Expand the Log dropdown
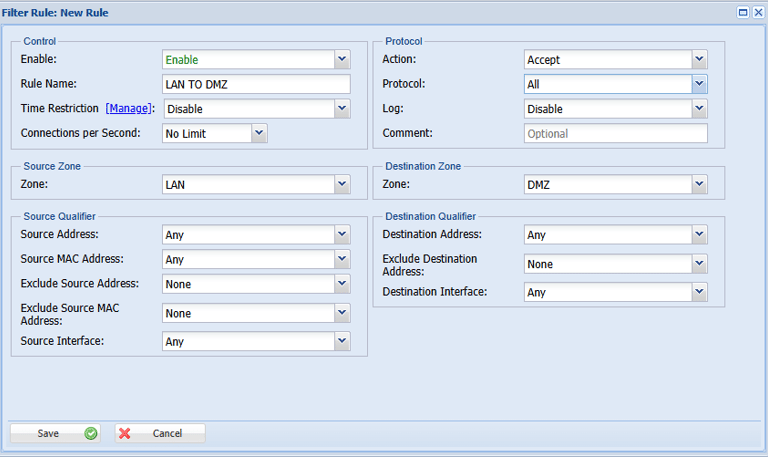Image resolution: width=768 pixels, height=457 pixels. click(699, 109)
